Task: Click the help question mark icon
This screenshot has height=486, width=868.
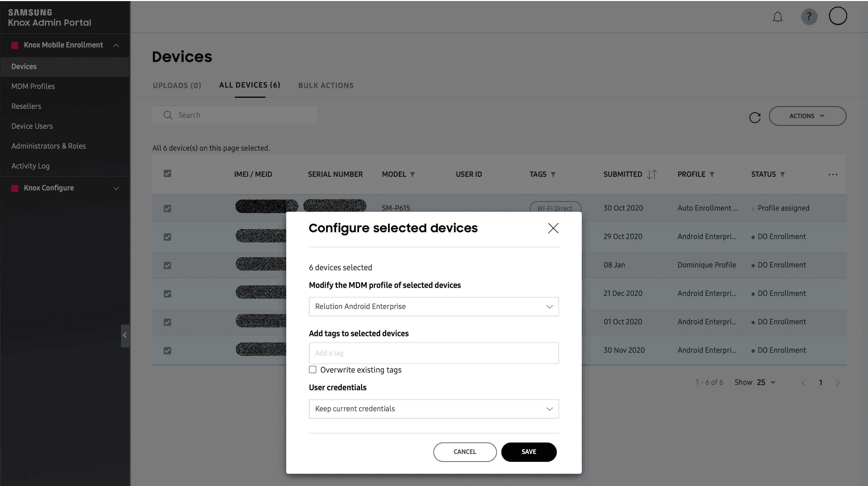Action: coord(809,16)
